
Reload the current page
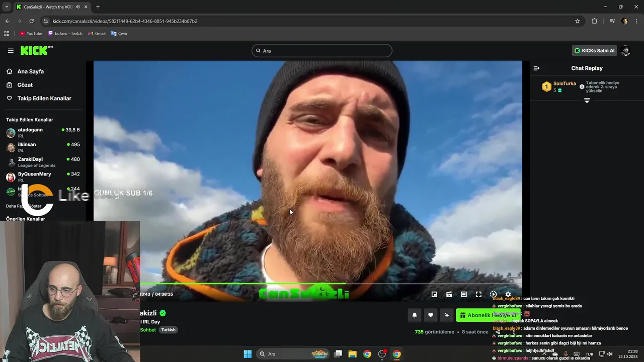[x=31, y=21]
